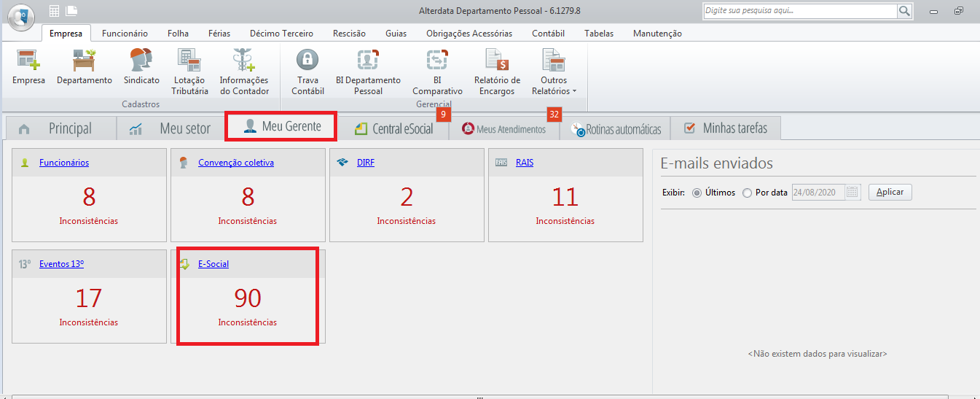Open the calendar date picker

(853, 193)
